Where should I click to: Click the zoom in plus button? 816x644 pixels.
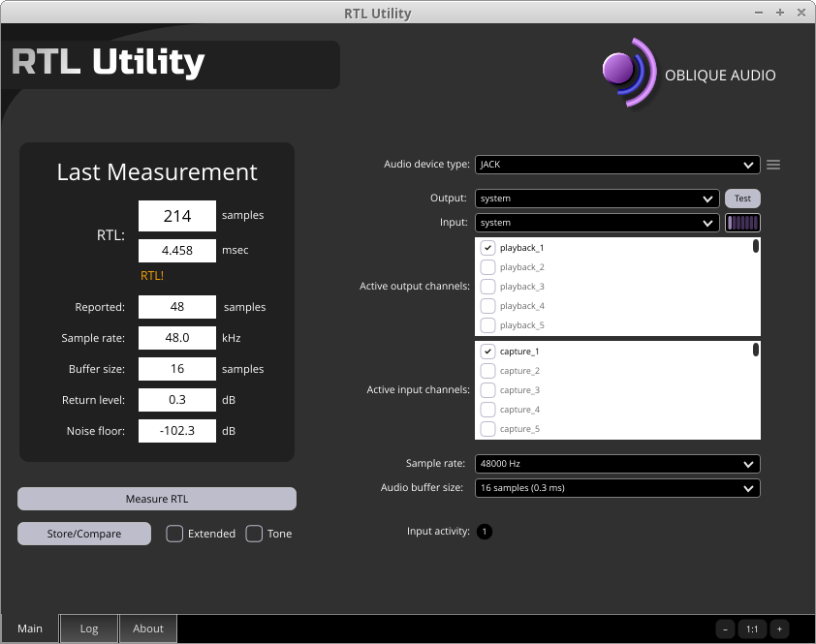coord(779,629)
